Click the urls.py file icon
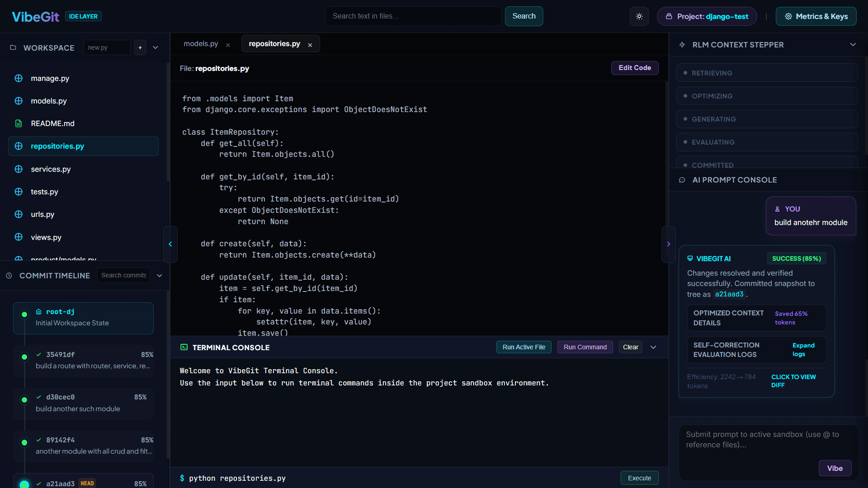This screenshot has height=488, width=868. 19,214
